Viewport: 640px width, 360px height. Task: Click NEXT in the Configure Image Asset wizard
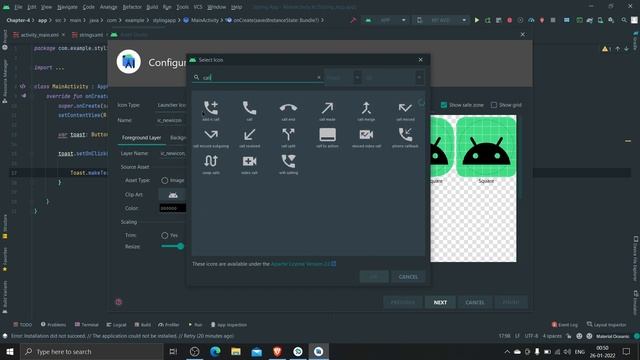coord(440,302)
